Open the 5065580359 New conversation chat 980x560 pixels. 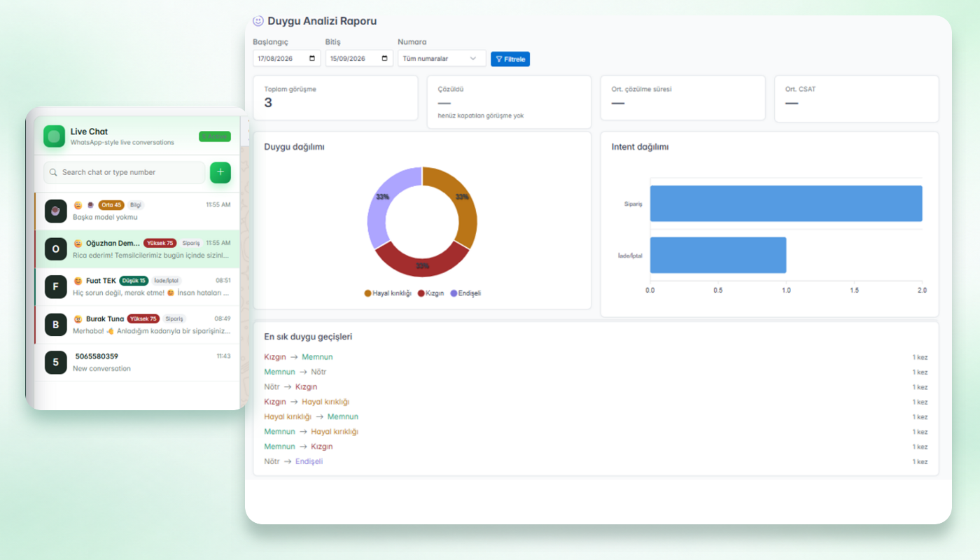(136, 363)
